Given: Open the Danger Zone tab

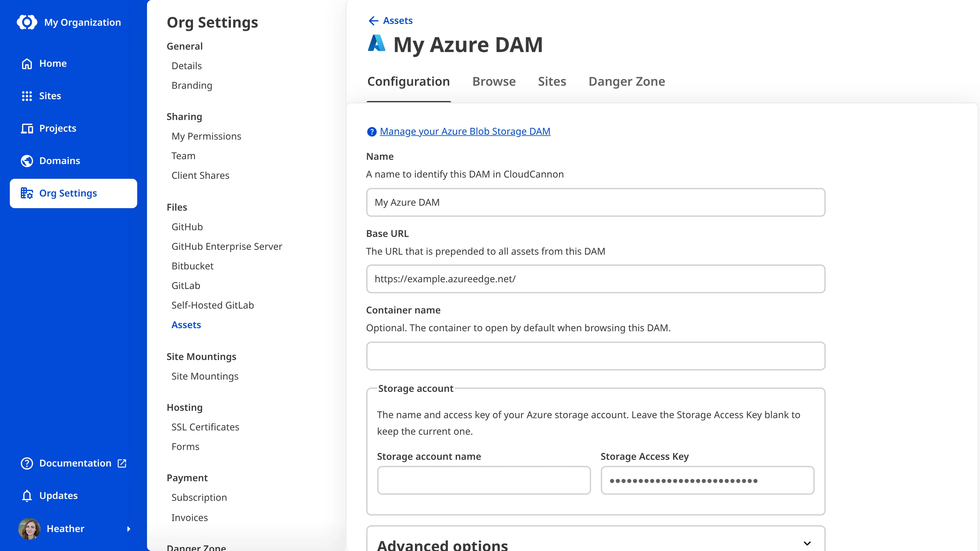Looking at the screenshot, I should click(627, 81).
